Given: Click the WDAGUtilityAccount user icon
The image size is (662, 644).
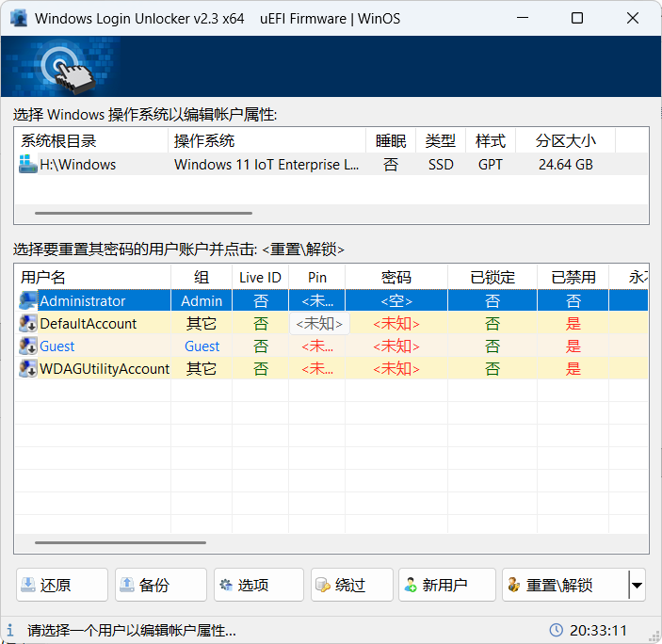Looking at the screenshot, I should (x=28, y=368).
